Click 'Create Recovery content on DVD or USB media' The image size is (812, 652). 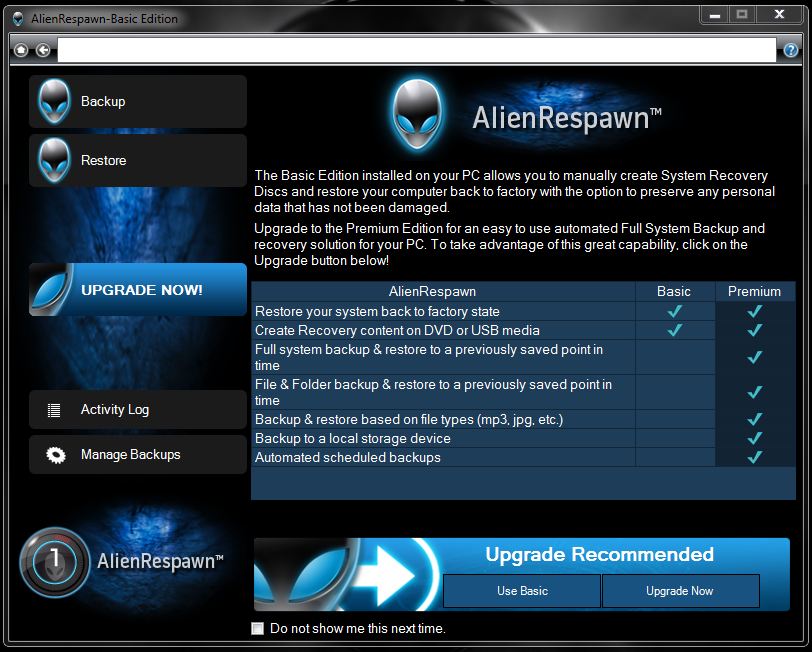pos(397,330)
